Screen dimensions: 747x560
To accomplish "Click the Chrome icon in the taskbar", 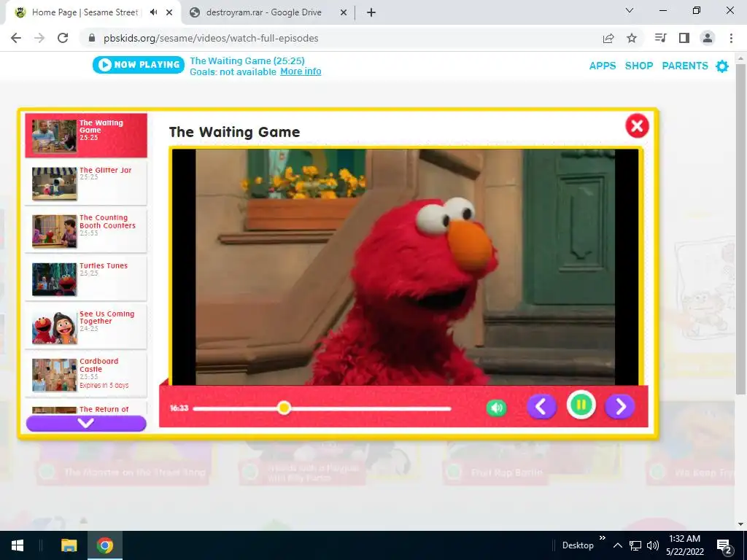I will click(x=105, y=545).
